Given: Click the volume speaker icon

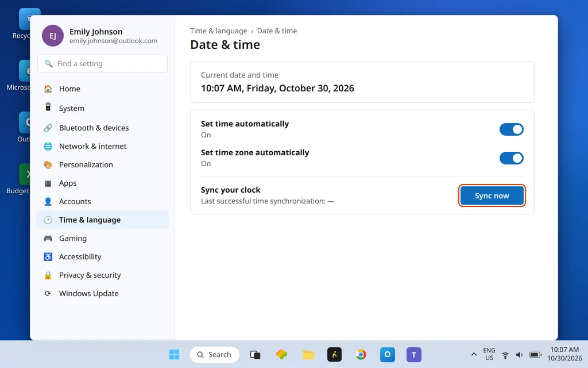Looking at the screenshot, I should tap(519, 355).
